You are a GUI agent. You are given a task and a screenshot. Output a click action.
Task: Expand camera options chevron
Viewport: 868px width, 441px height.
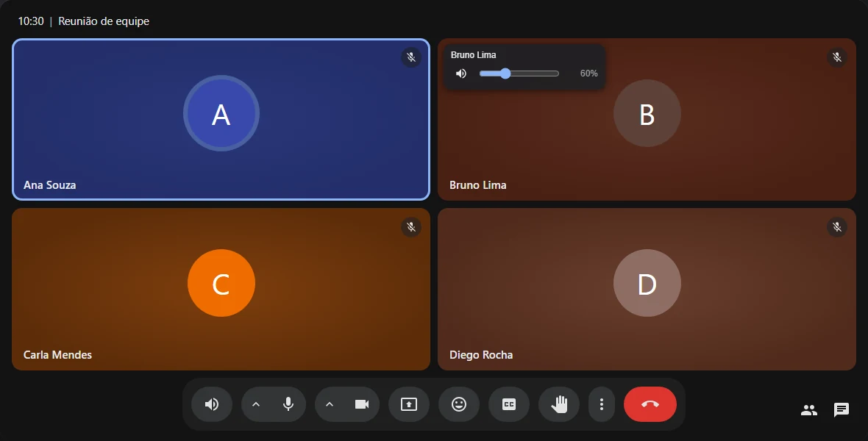(330, 404)
